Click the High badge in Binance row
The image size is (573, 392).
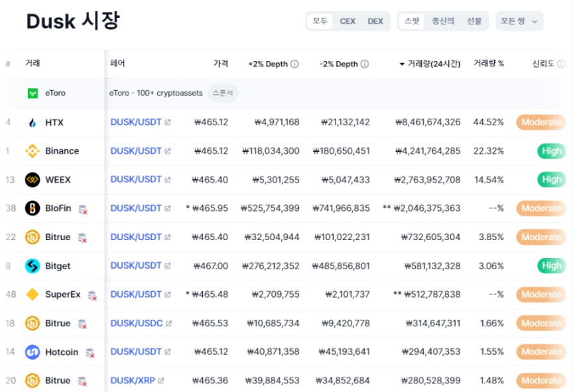551,151
